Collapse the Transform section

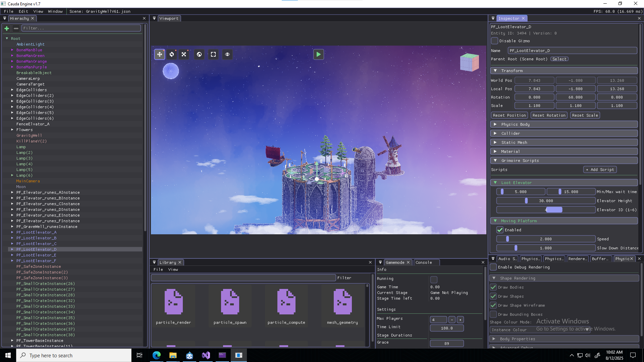[x=495, y=71]
